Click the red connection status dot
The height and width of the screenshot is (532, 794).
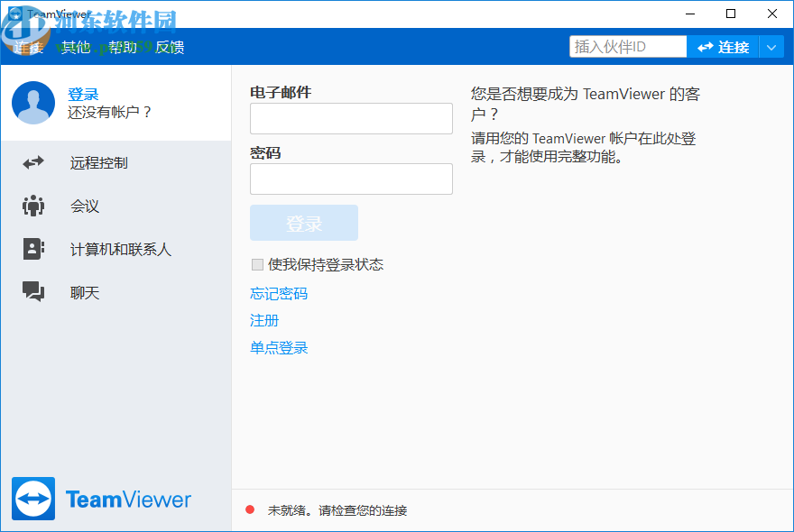(x=250, y=509)
